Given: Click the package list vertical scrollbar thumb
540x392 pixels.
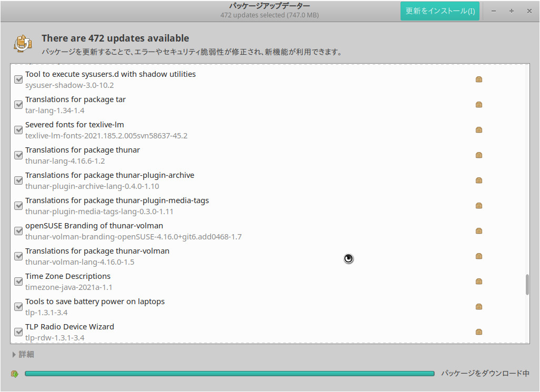Looking at the screenshot, I should point(527,284).
